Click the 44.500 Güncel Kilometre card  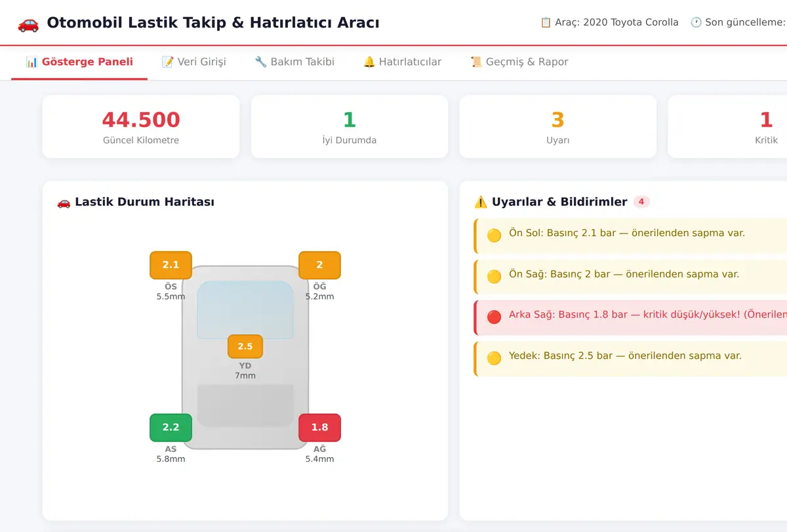(x=141, y=127)
